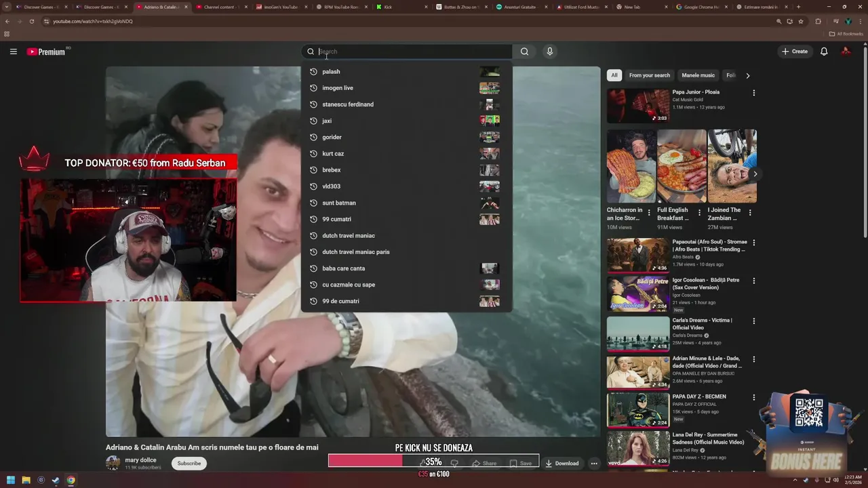Open options for PAPA DAY Z - BECMEN

pos(753,397)
